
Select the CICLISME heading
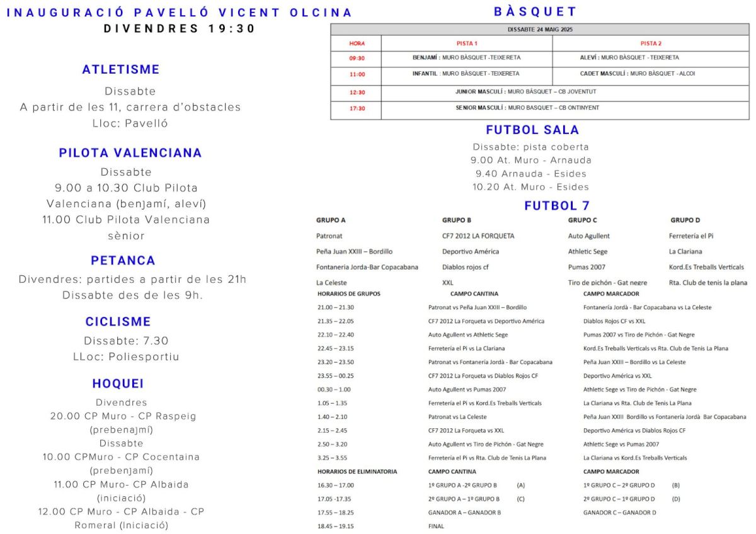click(118, 322)
